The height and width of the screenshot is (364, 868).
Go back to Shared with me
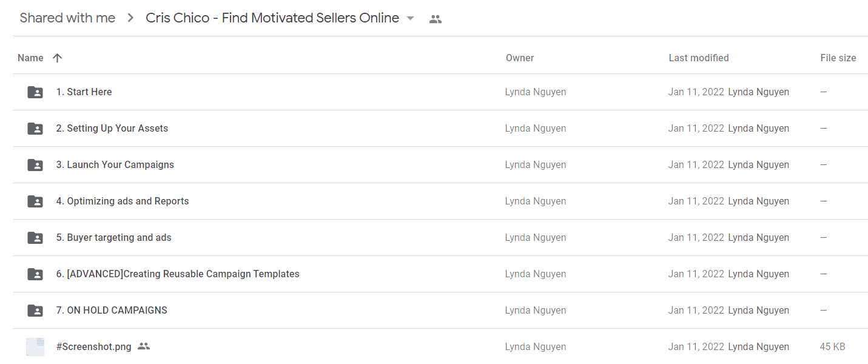pos(67,18)
